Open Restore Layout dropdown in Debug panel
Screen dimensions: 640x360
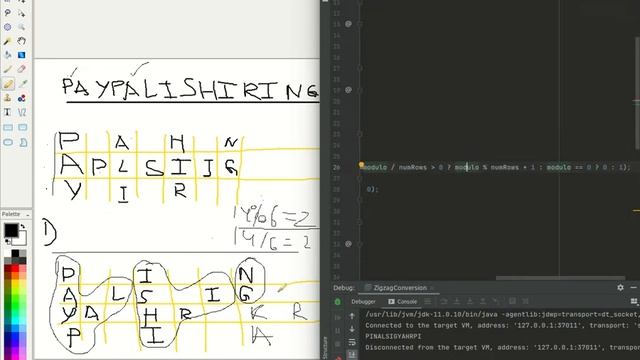[x=634, y=301]
